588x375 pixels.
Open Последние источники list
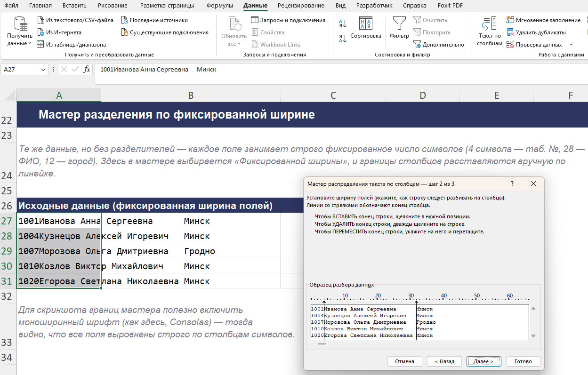click(x=154, y=20)
